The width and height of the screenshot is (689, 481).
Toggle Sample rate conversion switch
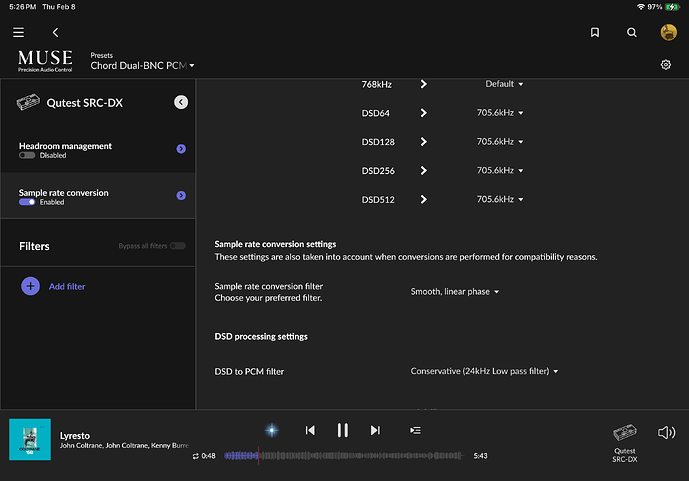(x=27, y=202)
